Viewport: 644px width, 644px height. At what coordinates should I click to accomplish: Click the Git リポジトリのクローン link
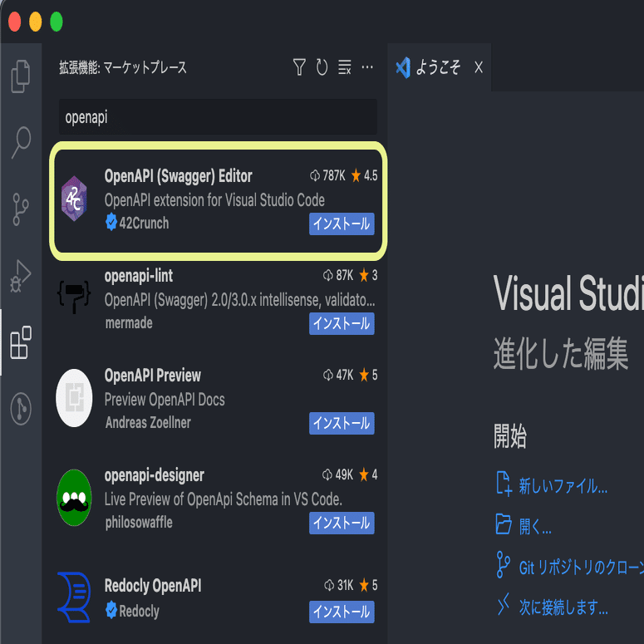coord(581,568)
